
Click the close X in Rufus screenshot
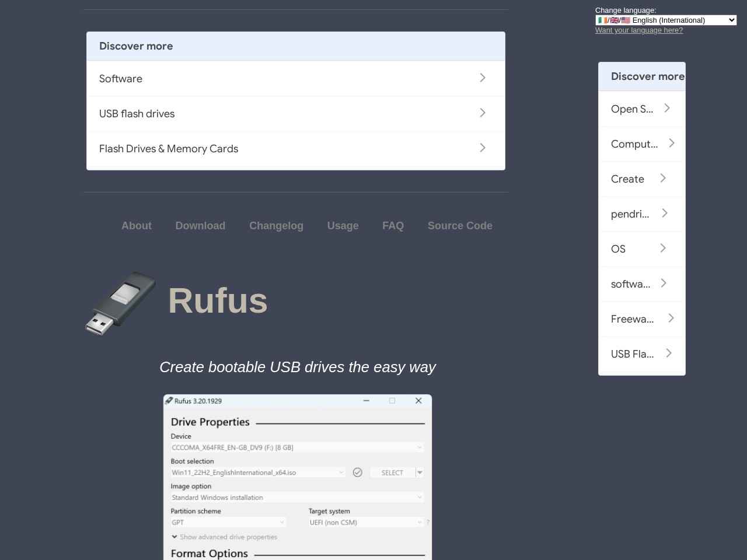(418, 401)
